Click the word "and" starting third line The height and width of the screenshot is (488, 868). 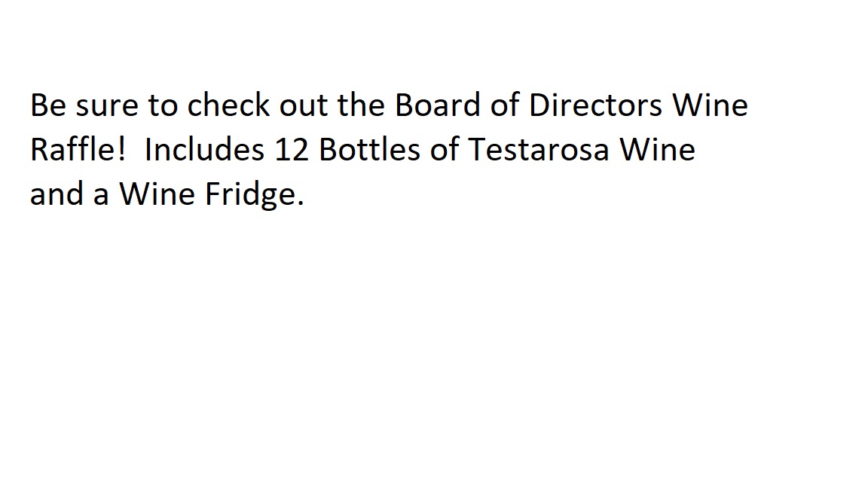[x=57, y=194]
